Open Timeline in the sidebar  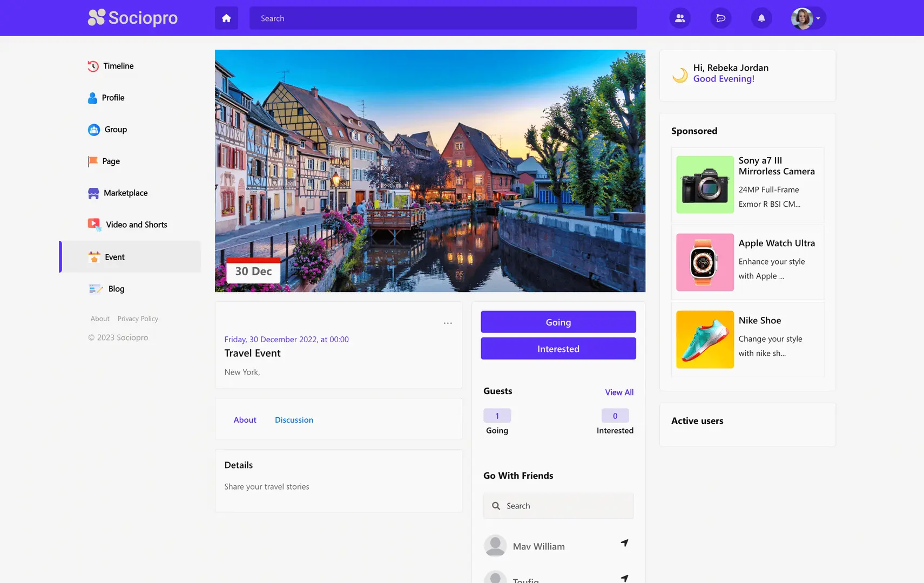(x=118, y=66)
